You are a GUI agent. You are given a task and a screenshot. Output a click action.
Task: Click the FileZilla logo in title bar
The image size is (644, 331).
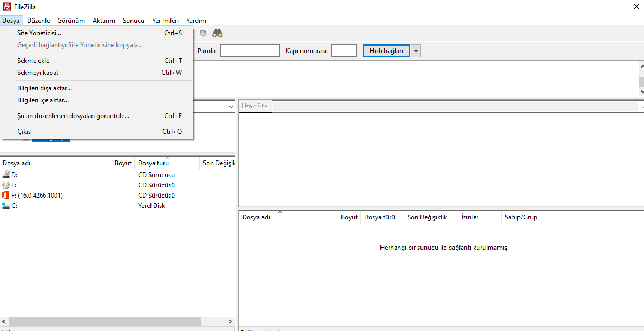[x=6, y=7]
